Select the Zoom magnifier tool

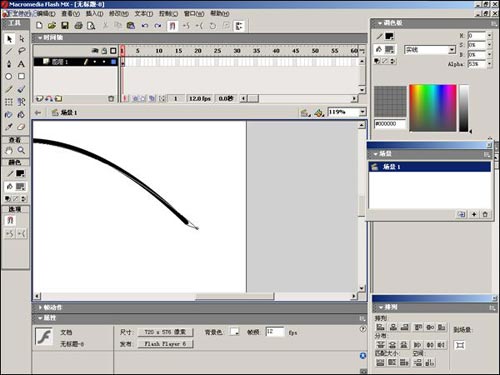(21, 150)
